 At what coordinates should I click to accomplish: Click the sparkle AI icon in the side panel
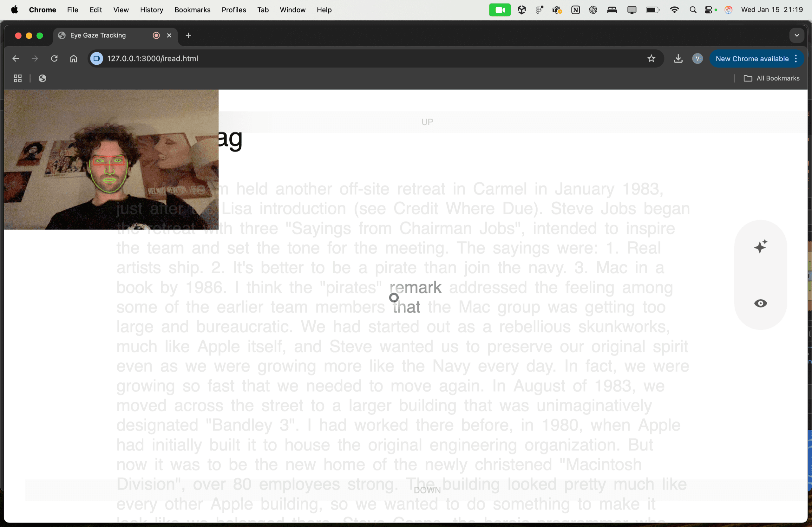(761, 246)
